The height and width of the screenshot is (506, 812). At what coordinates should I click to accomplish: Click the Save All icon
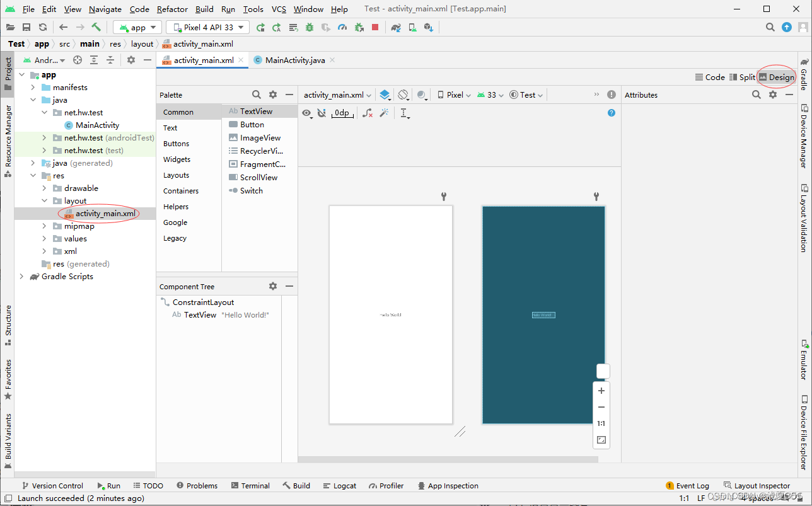point(26,27)
